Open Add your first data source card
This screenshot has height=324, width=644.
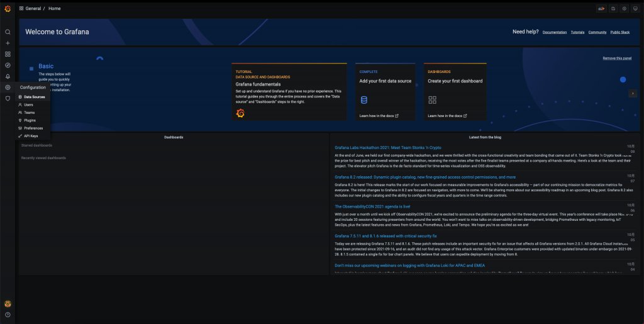(386, 92)
